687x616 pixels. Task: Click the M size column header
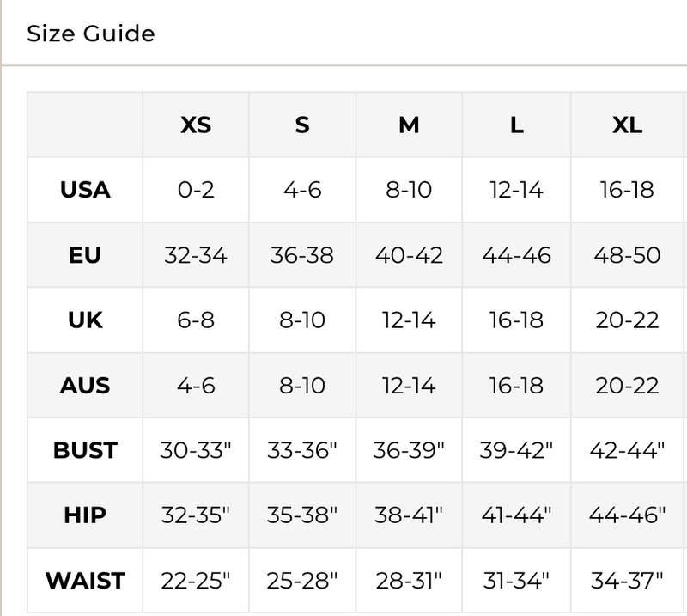[x=409, y=125]
